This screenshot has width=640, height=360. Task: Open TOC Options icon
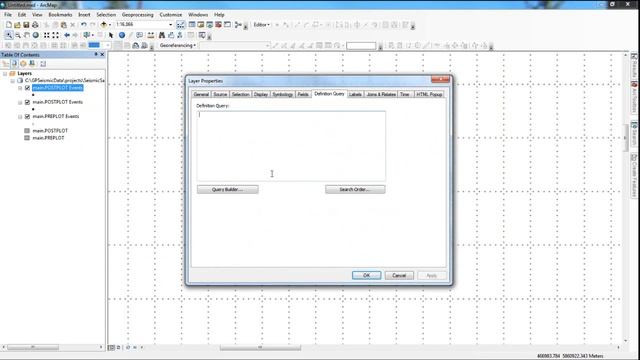[43, 64]
